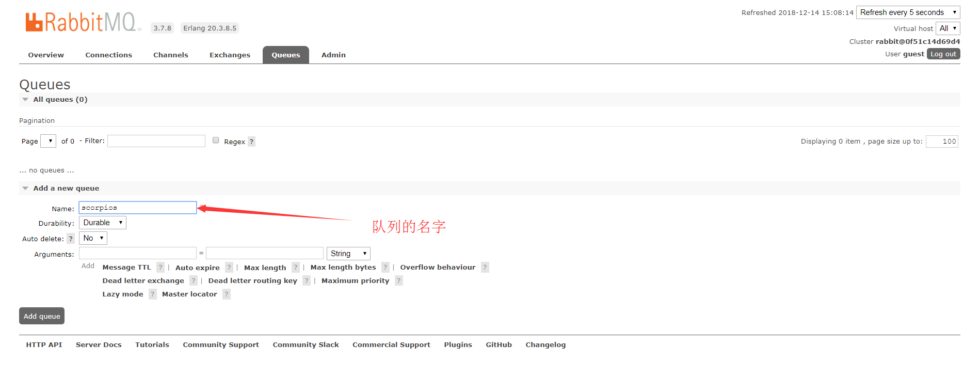Image resolution: width=980 pixels, height=392 pixels.
Task: Add Max length bytes argument
Action: click(x=343, y=267)
